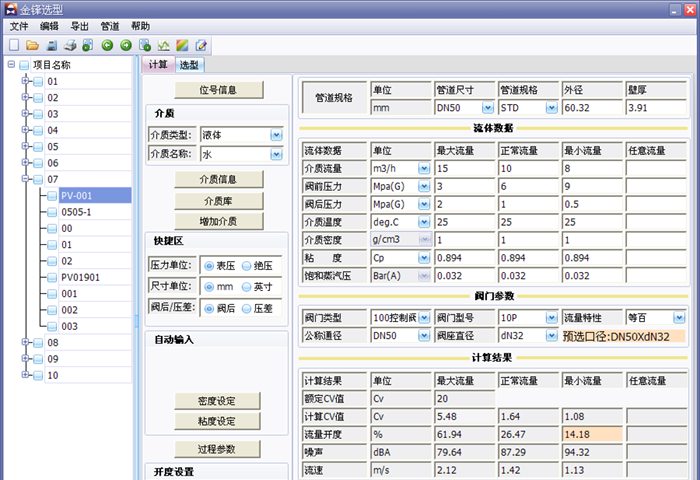Open the 管道 menu
This screenshot has width=700, height=480.
[x=110, y=26]
